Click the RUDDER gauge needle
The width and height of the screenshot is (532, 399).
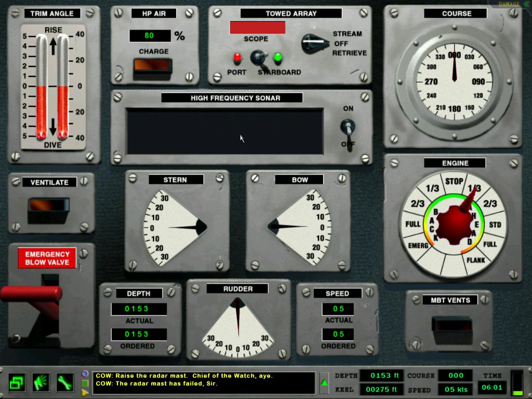point(238,316)
